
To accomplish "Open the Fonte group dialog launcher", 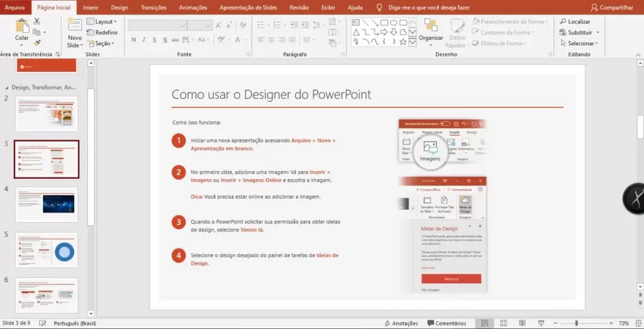I will [x=248, y=54].
